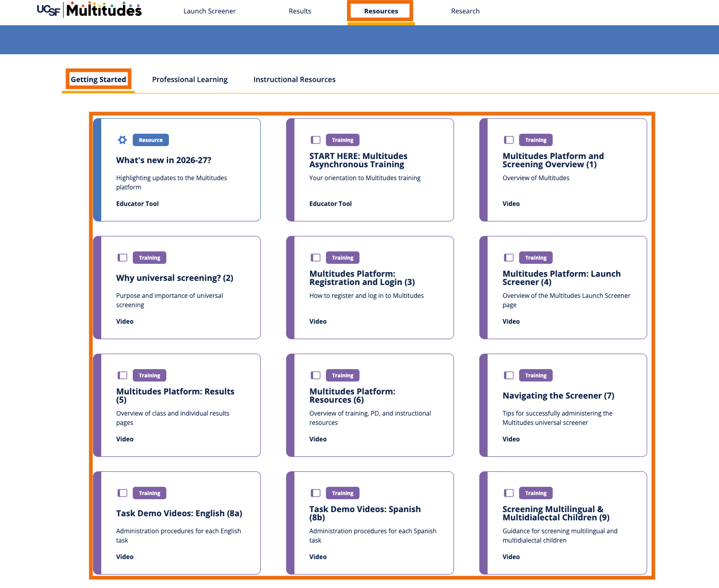Click "Purpose and importance of universal screening" text
Viewport: 719px width, 588px height.
(x=169, y=300)
